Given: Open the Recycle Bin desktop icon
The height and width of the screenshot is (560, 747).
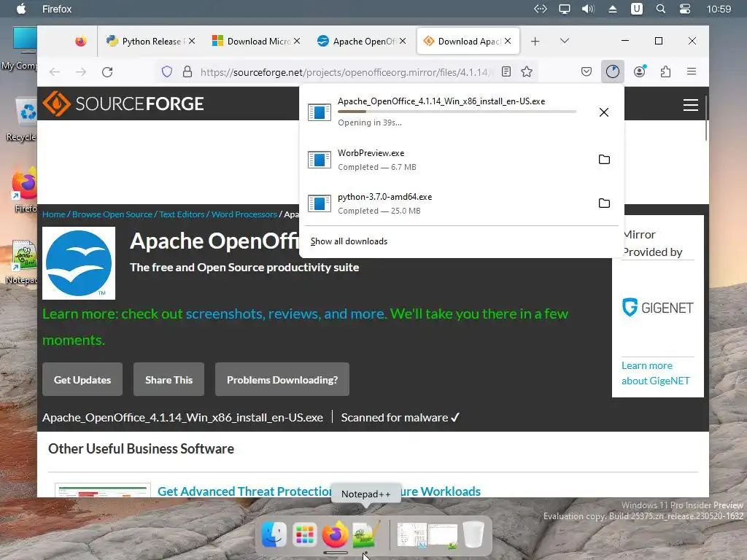Looking at the screenshot, I should point(22,120).
